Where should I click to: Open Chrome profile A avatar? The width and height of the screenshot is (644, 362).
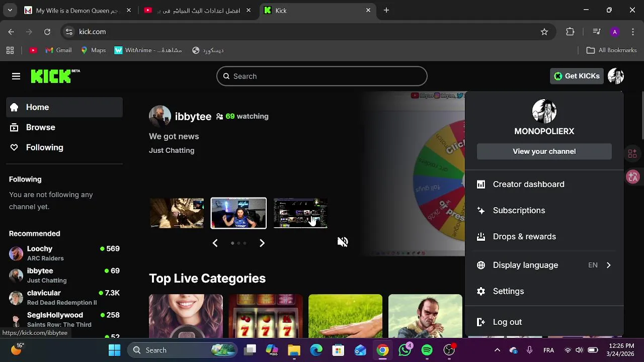coord(614,32)
